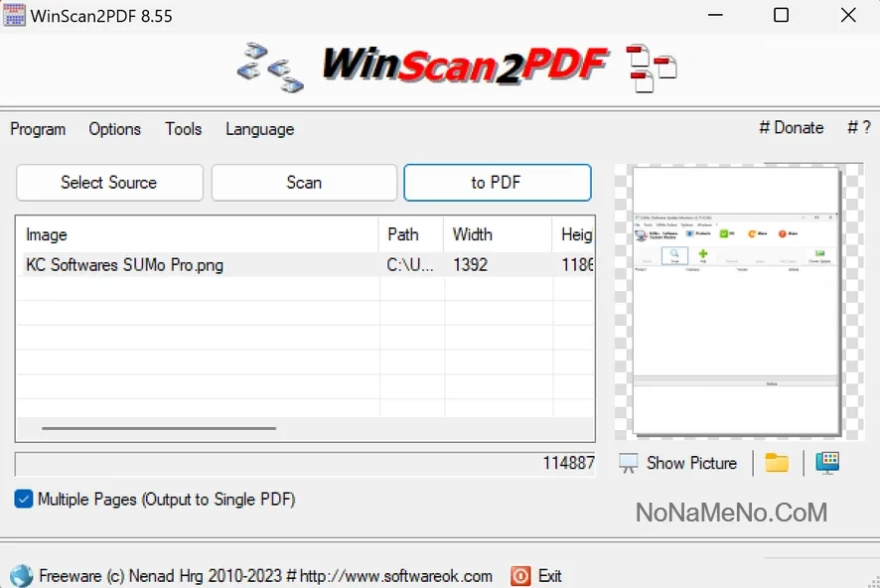Click the image list horizontal scrollbar
This screenshot has width=880, height=588.
pyautogui.click(x=159, y=428)
